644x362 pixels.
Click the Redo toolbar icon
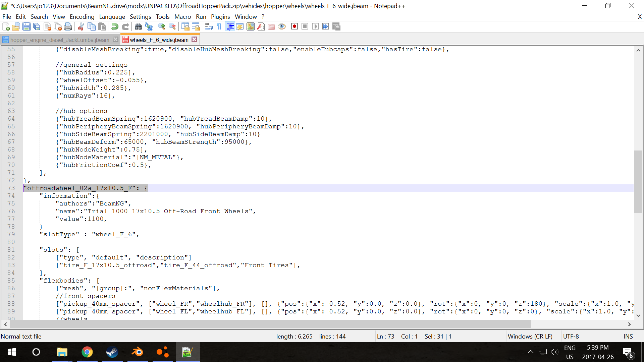click(125, 26)
